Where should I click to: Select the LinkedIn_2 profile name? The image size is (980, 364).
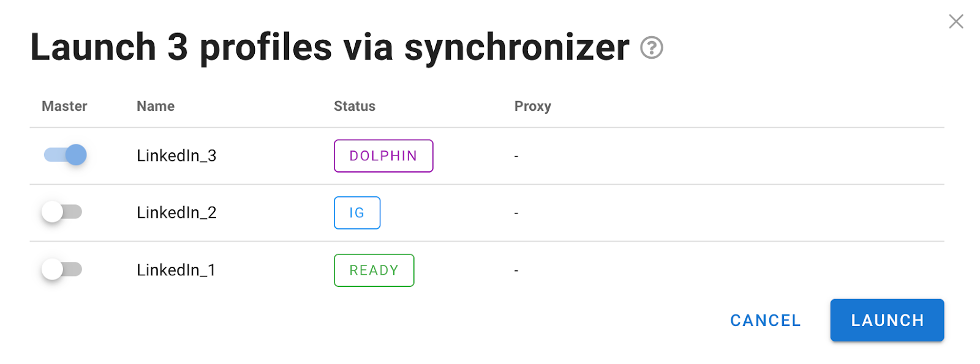click(176, 213)
